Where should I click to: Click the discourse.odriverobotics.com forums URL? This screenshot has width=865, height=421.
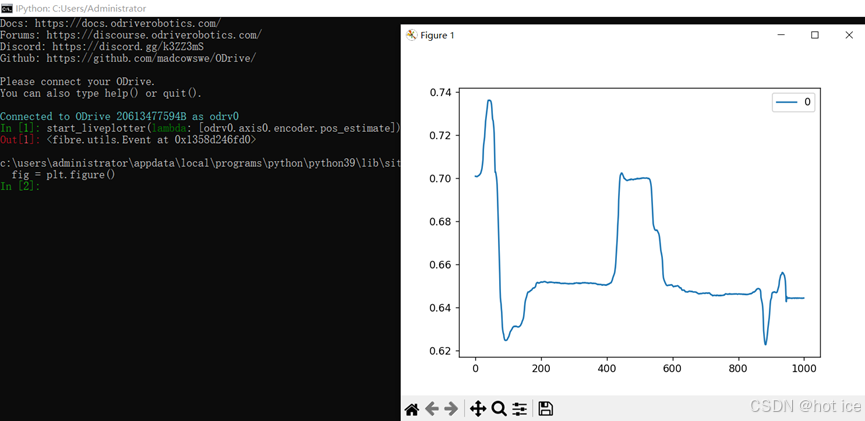coord(154,35)
